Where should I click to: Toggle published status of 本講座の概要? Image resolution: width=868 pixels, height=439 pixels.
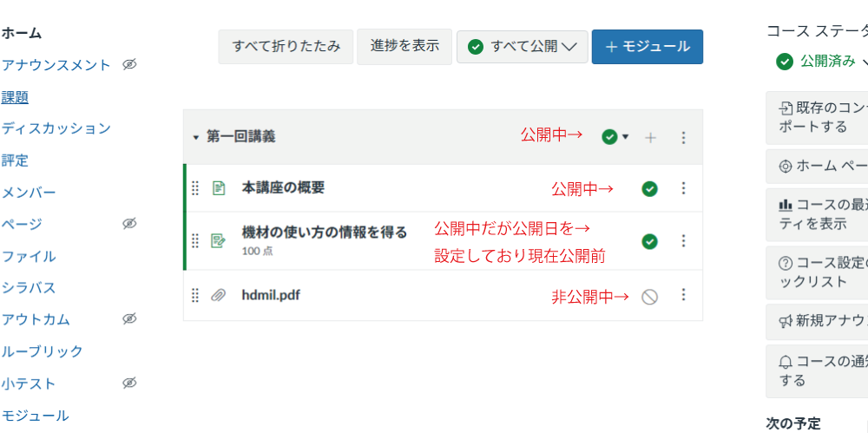pyautogui.click(x=649, y=188)
